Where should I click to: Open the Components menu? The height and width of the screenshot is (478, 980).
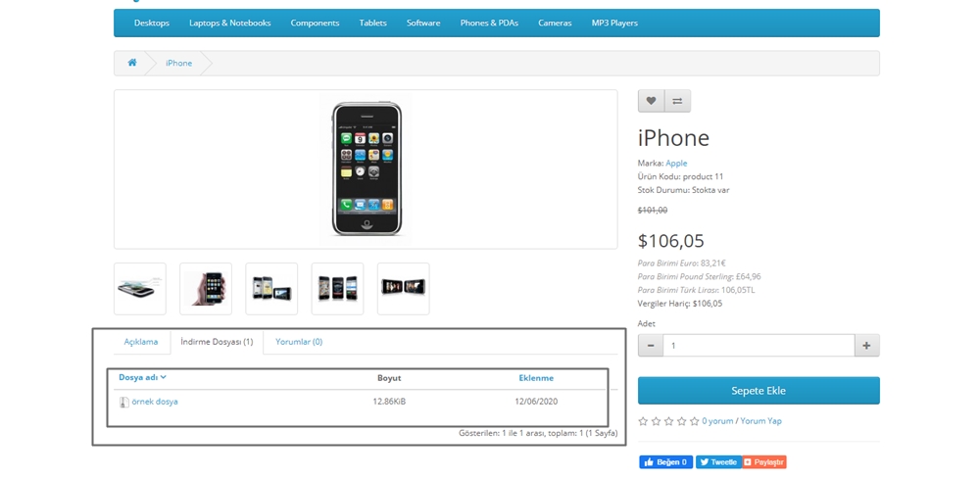(x=315, y=24)
